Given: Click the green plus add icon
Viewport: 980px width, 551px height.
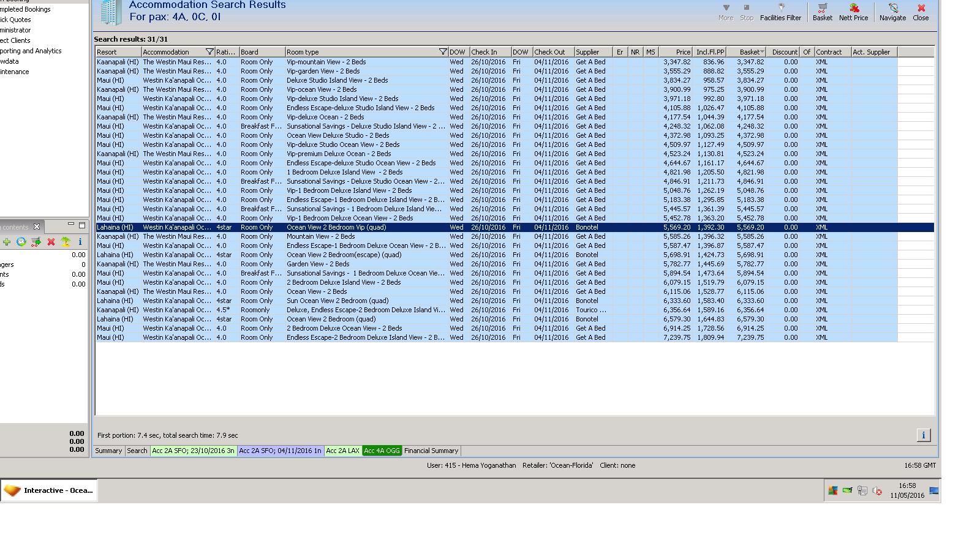Looking at the screenshot, I should pyautogui.click(x=7, y=242).
